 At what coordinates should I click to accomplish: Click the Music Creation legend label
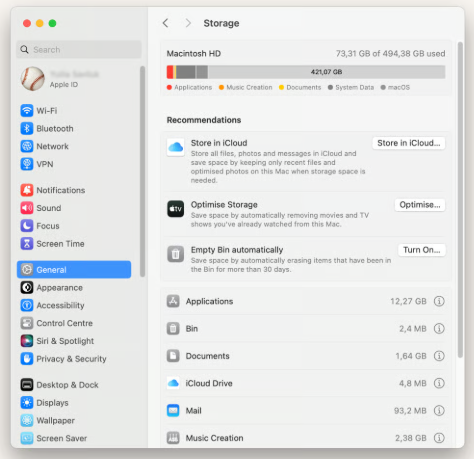click(249, 87)
